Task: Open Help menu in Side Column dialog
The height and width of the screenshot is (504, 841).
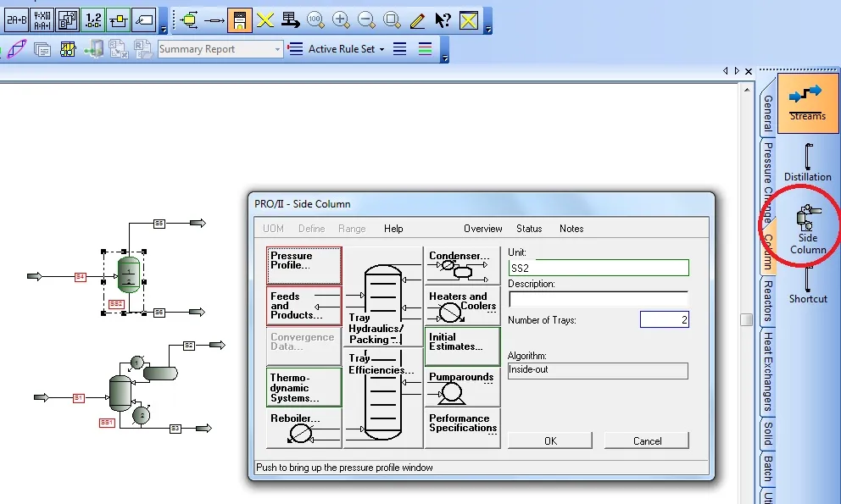Action: pos(393,229)
